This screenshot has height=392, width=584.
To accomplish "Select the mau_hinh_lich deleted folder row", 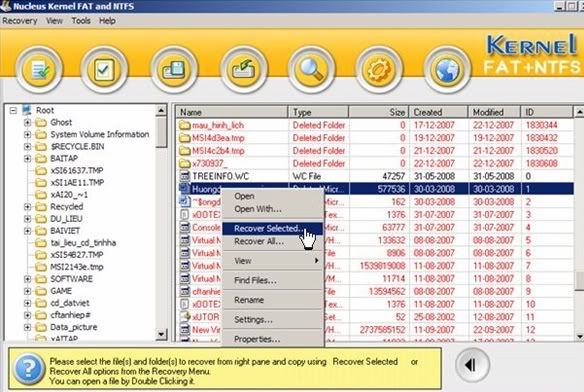I will 374,125.
